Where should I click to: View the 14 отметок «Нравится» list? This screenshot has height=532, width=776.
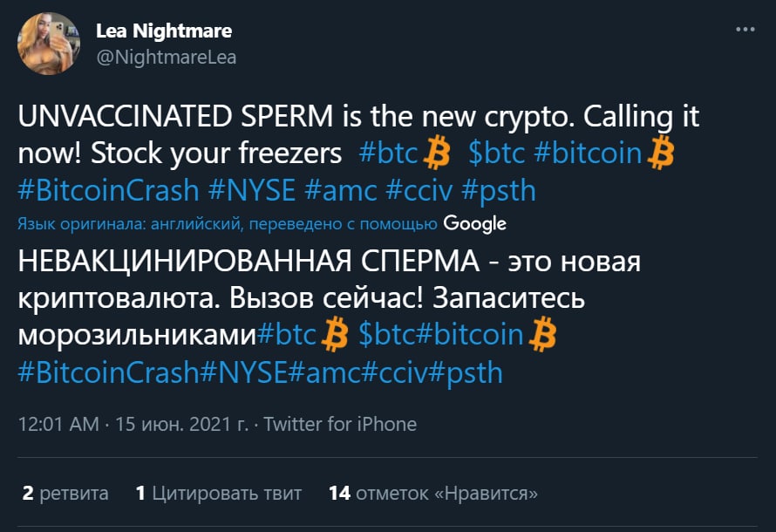(432, 494)
